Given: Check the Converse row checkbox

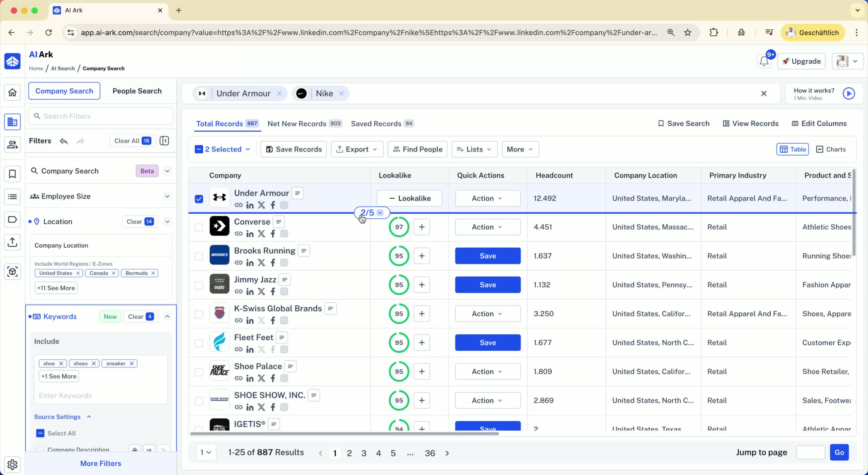Looking at the screenshot, I should click(x=199, y=227).
